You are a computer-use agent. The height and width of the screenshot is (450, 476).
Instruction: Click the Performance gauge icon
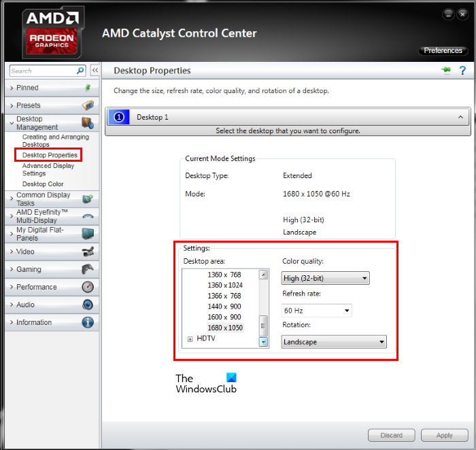coord(88,287)
